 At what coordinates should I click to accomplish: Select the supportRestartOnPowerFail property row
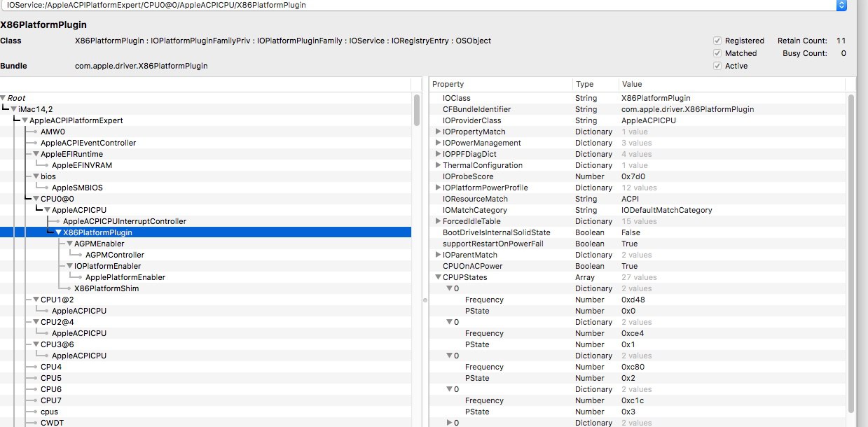pos(638,244)
